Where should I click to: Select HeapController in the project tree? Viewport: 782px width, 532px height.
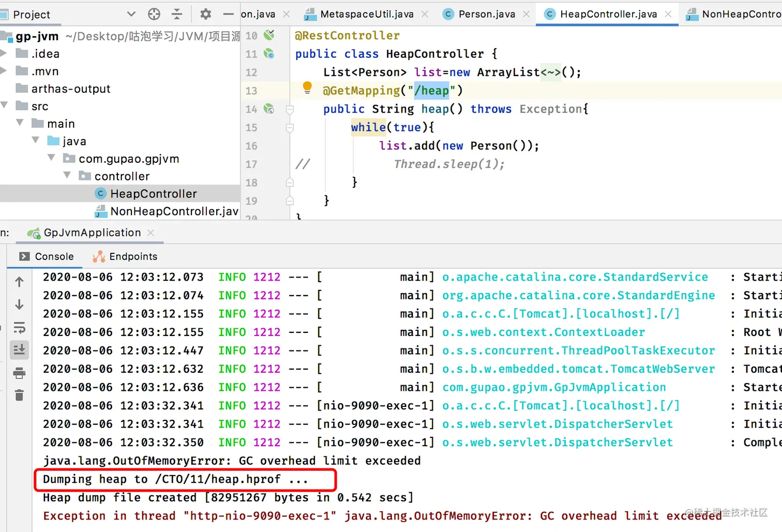[120, 194]
